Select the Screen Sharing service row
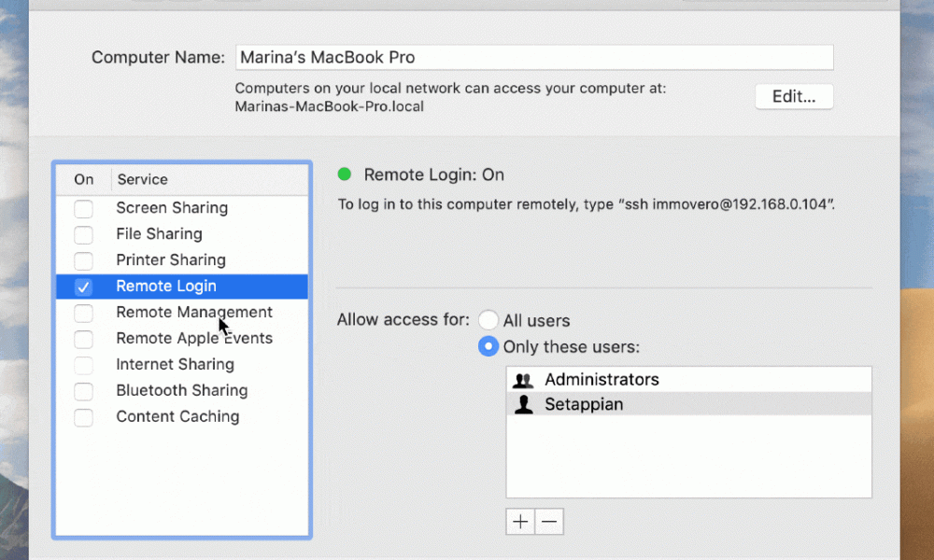Screen dimensions: 934x560 coord(182,208)
